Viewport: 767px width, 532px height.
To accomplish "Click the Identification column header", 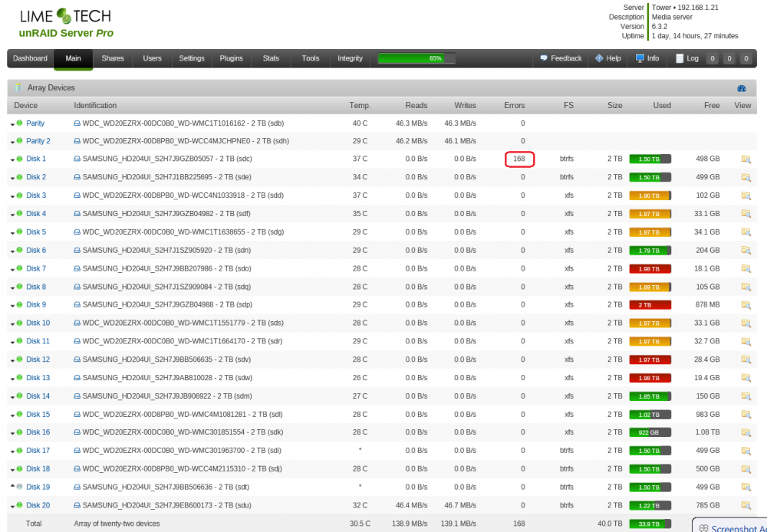I will 95,105.
